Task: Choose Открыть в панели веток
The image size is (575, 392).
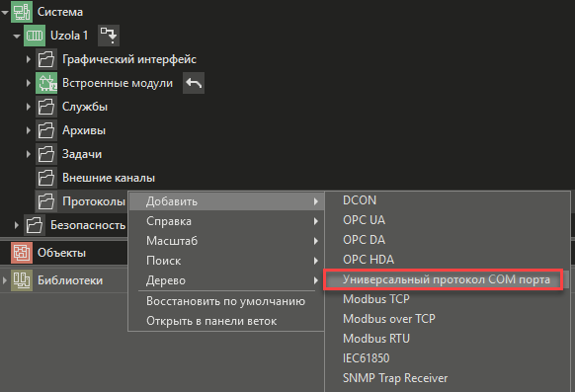Action: coord(226,321)
